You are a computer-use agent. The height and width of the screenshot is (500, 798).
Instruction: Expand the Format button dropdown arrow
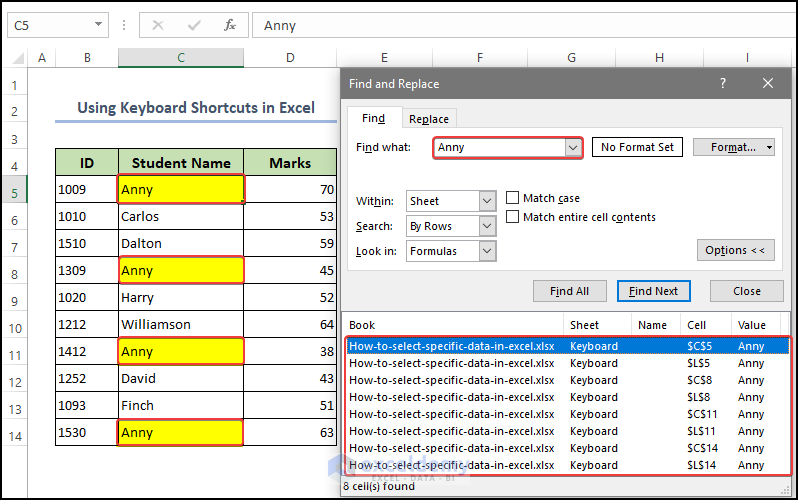point(769,147)
